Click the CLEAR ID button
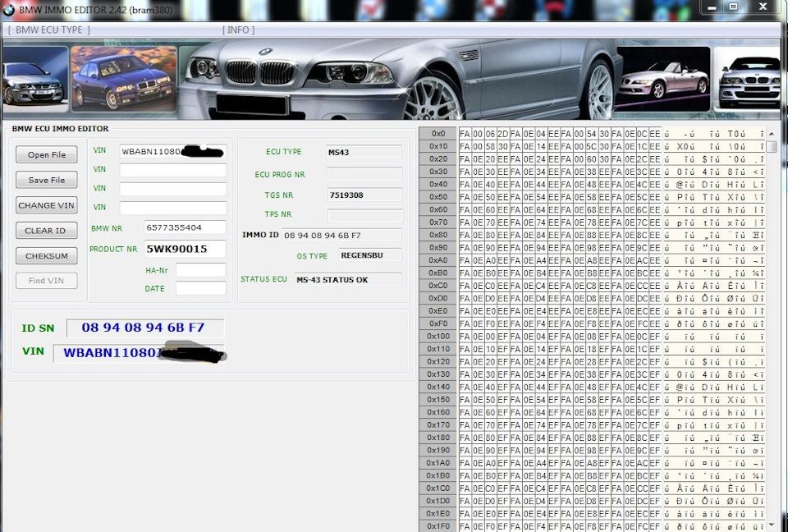 pyautogui.click(x=47, y=231)
